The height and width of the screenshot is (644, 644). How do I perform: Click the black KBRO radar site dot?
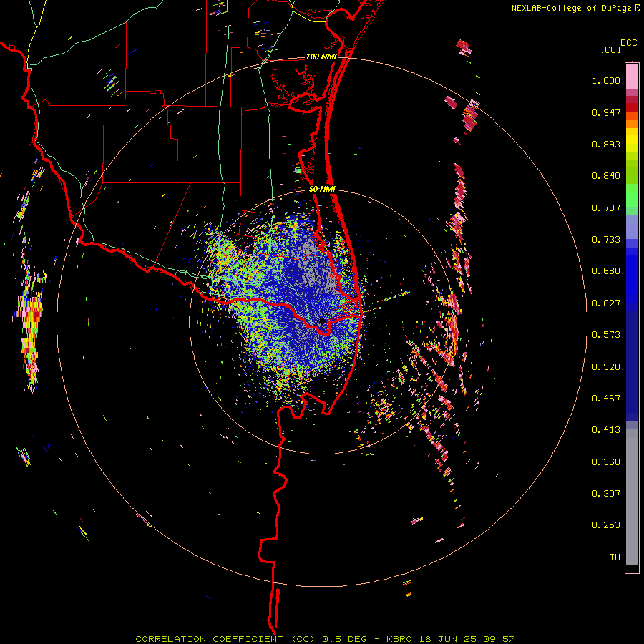click(x=322, y=321)
